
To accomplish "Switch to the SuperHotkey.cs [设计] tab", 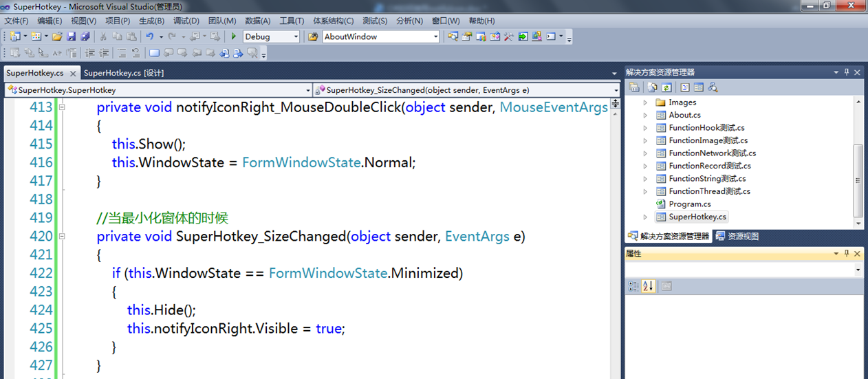I will pos(124,73).
